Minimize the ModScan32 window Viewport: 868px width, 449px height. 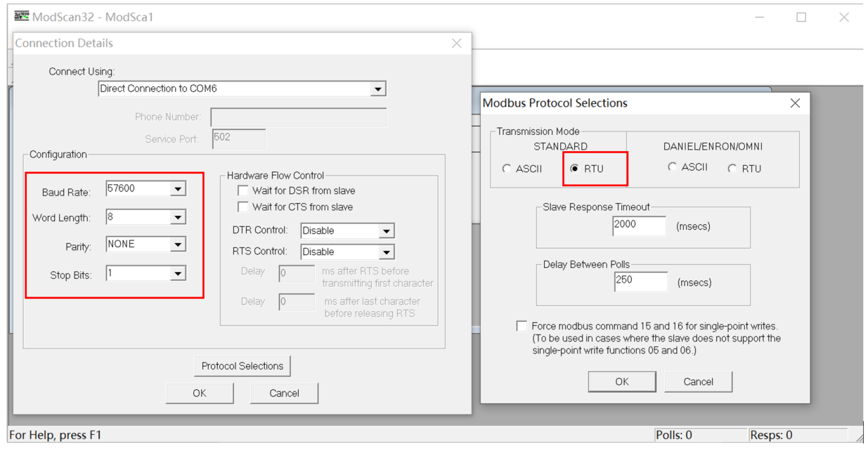[x=760, y=17]
